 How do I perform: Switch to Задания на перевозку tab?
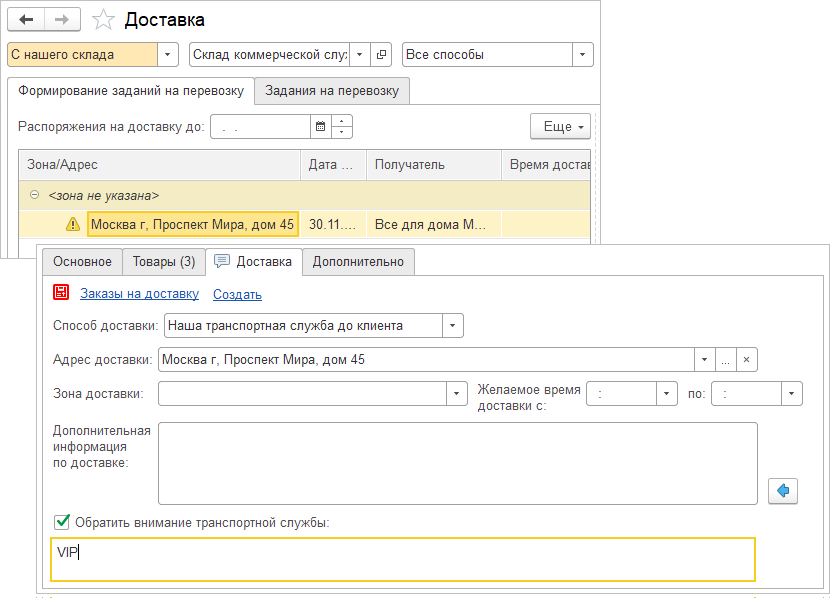pyautogui.click(x=332, y=91)
